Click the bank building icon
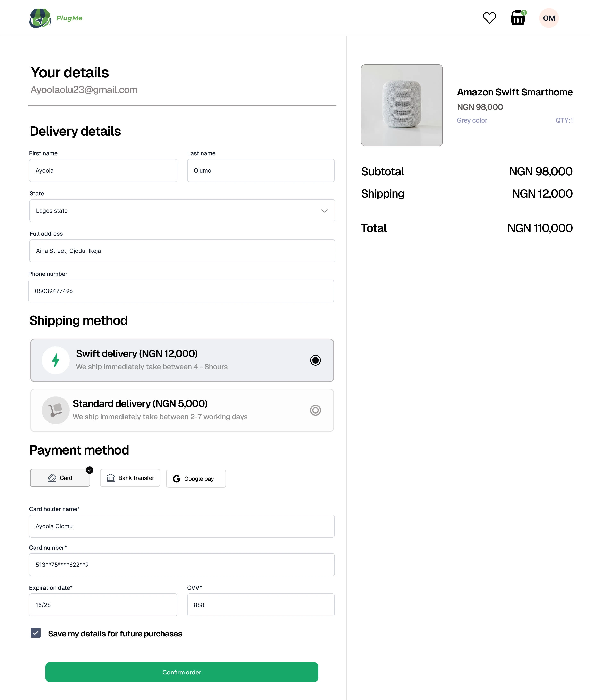 click(110, 478)
